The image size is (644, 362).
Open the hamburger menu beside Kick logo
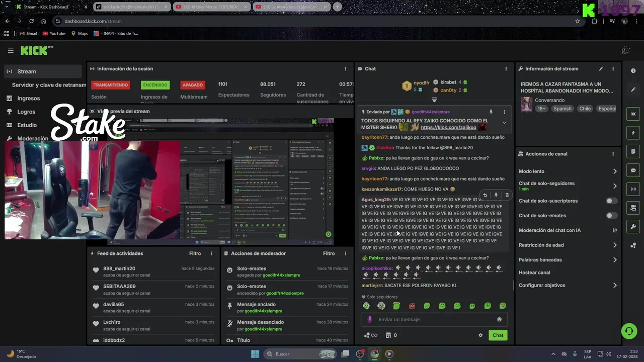click(x=11, y=51)
